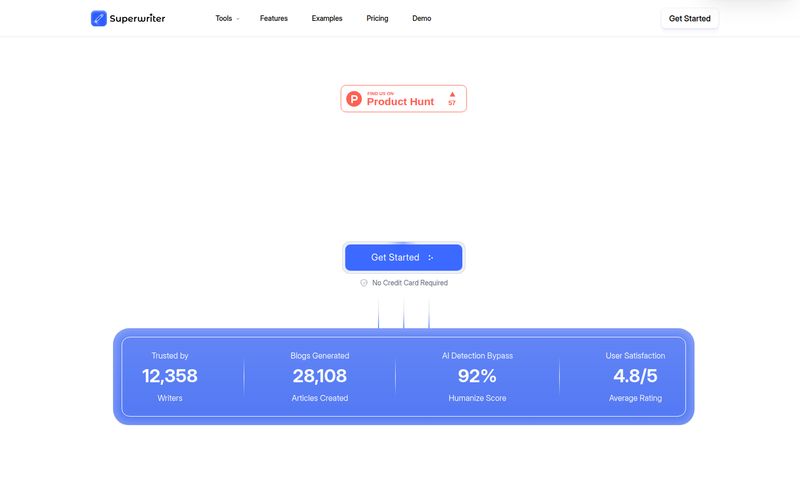800x496 pixels.
Task: Expand the chevron beside Tools
Action: point(238,19)
